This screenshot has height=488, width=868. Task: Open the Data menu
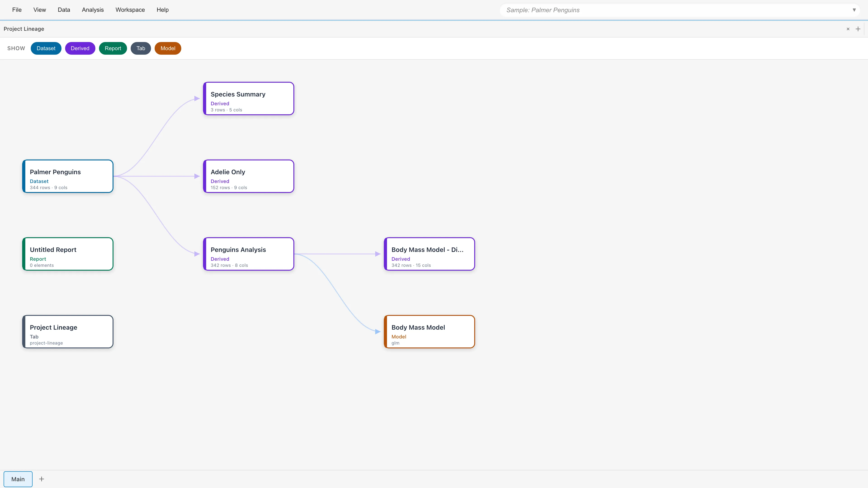coord(64,10)
